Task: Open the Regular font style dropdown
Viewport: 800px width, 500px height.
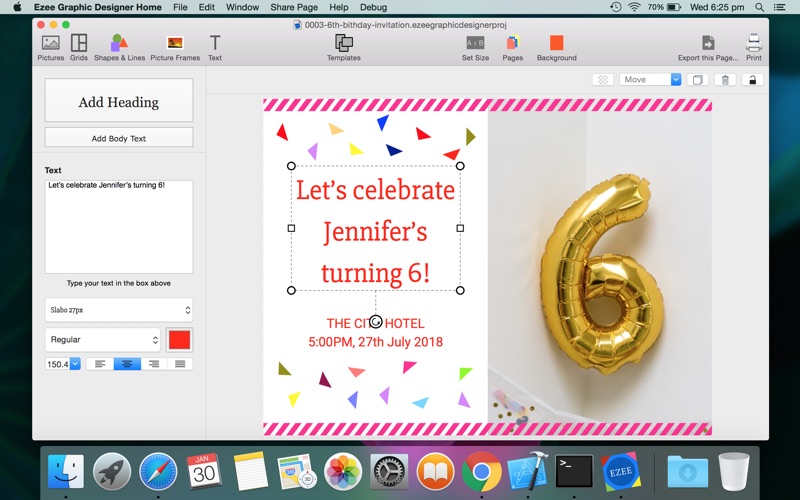Action: click(103, 340)
